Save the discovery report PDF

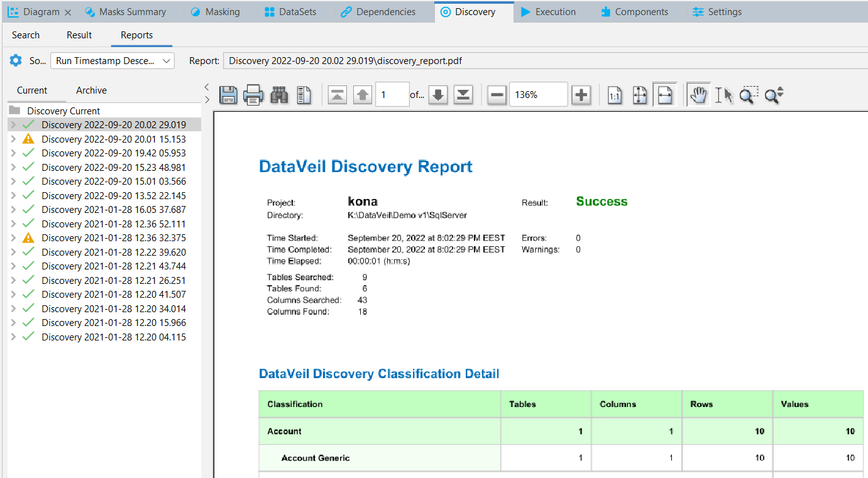228,95
